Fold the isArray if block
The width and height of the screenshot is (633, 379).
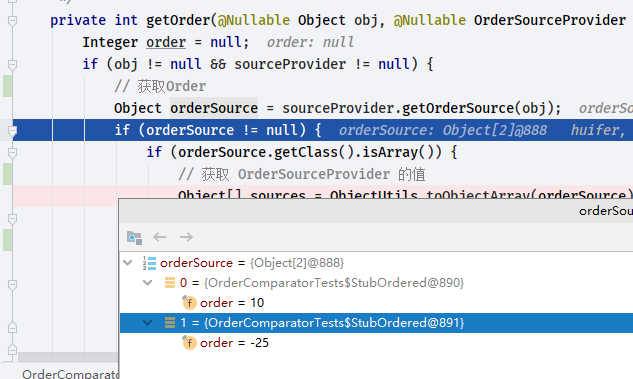pos(13,153)
